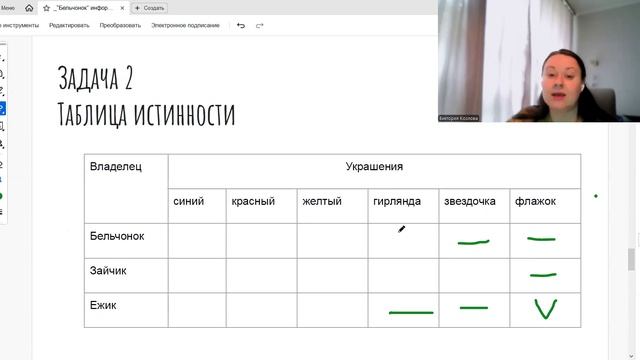Pick the green color circle in sidebar
640x360 pixels.
point(1,196)
